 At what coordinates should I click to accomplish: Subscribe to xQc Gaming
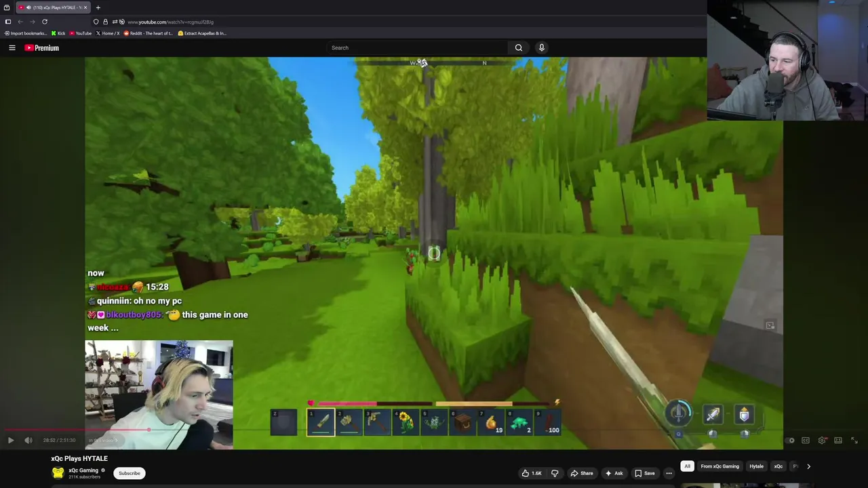tap(130, 473)
